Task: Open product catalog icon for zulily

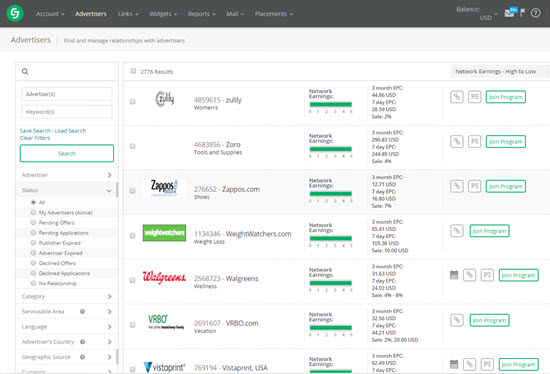Action: click(x=474, y=97)
